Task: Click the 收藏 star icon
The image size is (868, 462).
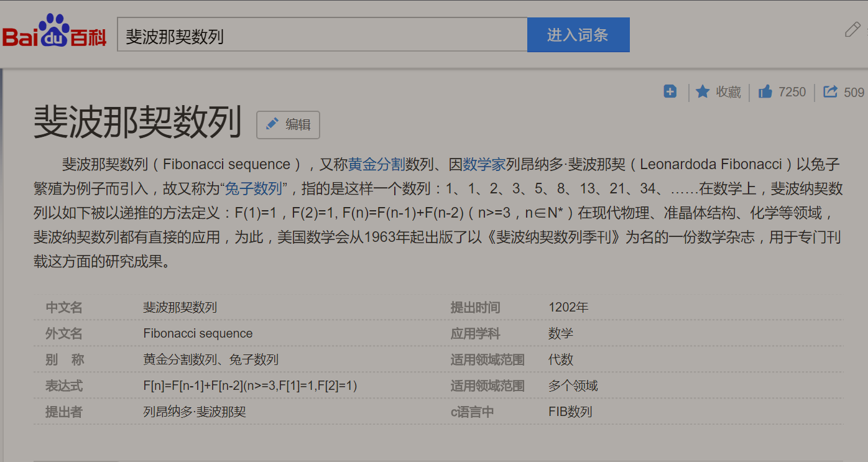Action: [703, 92]
